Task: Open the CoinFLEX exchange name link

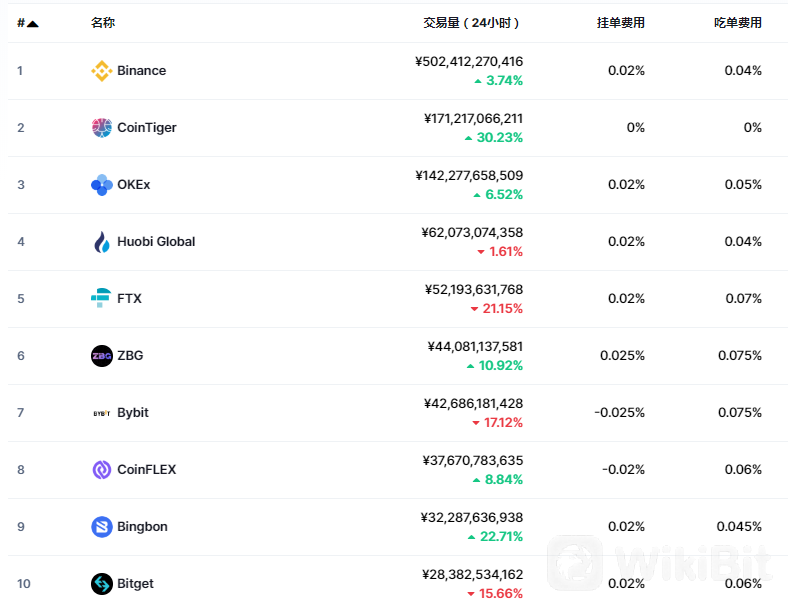Action: click(x=146, y=470)
